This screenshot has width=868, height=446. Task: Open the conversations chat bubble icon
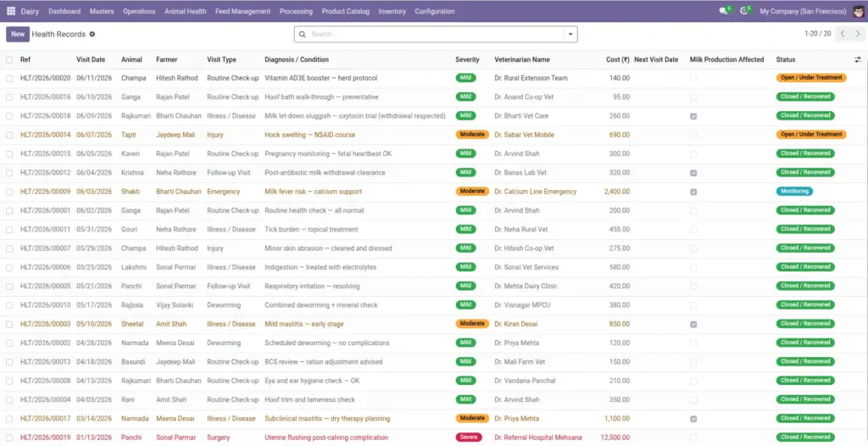point(723,11)
